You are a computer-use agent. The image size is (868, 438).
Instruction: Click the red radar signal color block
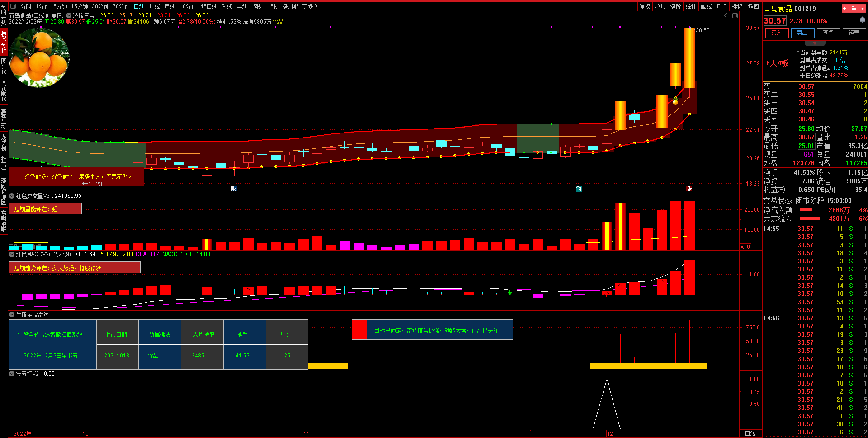(359, 330)
